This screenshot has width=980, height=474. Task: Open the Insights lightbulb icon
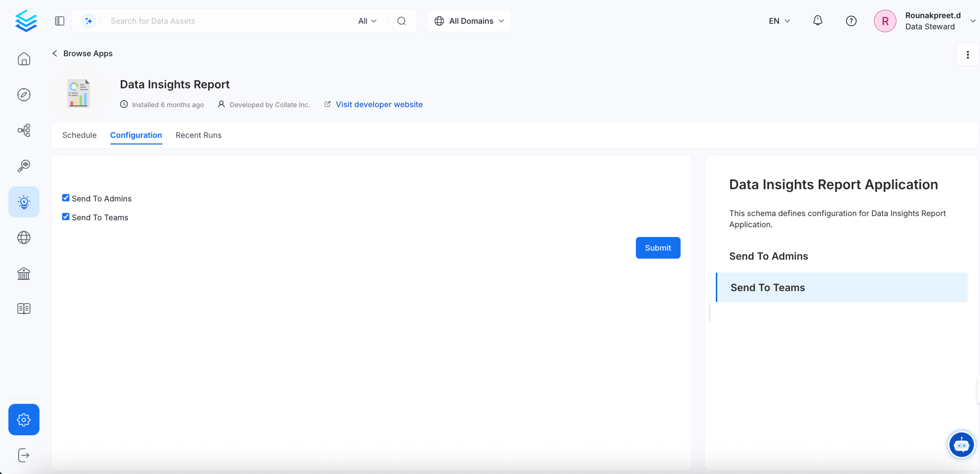(24, 202)
